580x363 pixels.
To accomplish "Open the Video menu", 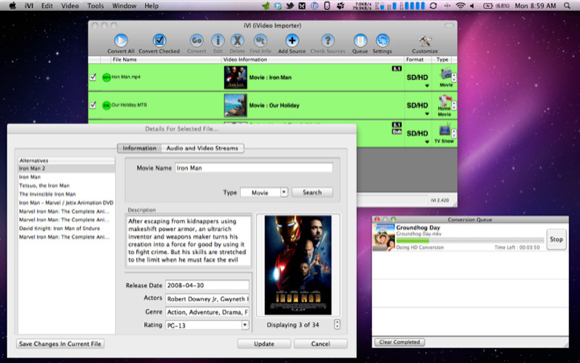I will pyautogui.click(x=70, y=6).
